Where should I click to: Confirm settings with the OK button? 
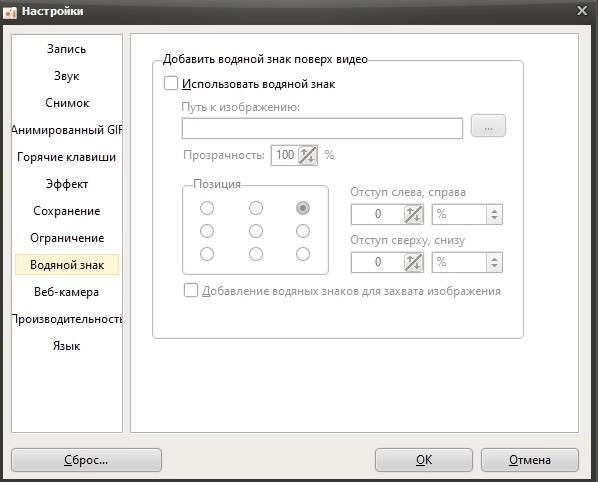[x=424, y=460]
